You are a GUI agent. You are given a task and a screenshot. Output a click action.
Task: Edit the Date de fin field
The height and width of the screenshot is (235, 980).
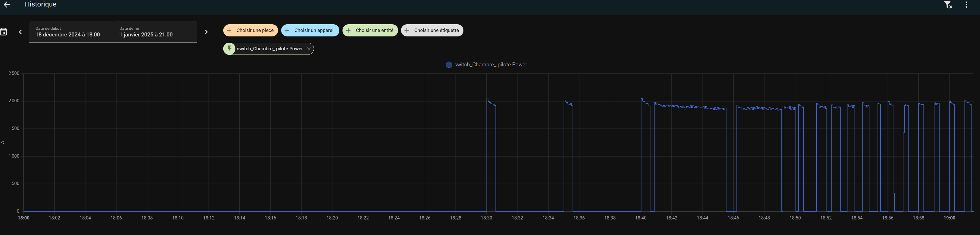[x=155, y=32]
